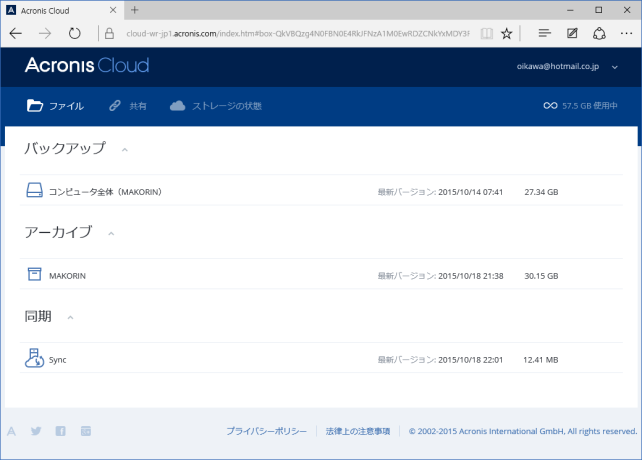
Task: Open the Sync entry
Action: click(58, 360)
